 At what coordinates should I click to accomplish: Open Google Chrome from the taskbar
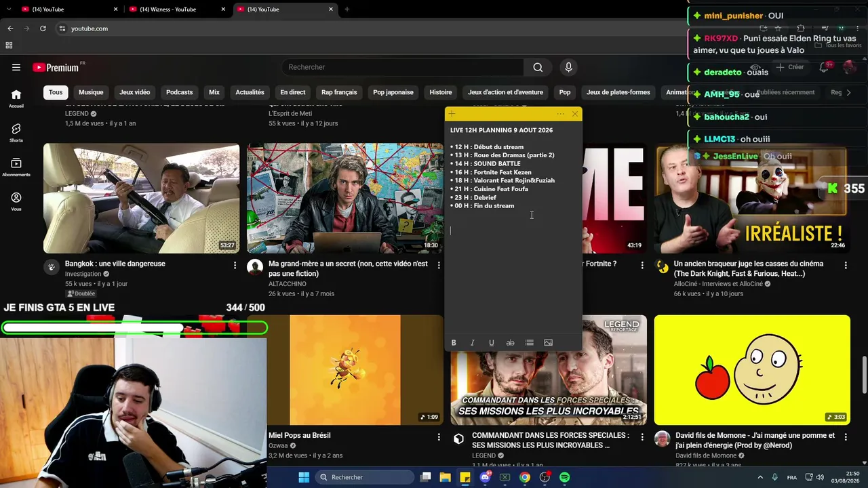(525, 477)
